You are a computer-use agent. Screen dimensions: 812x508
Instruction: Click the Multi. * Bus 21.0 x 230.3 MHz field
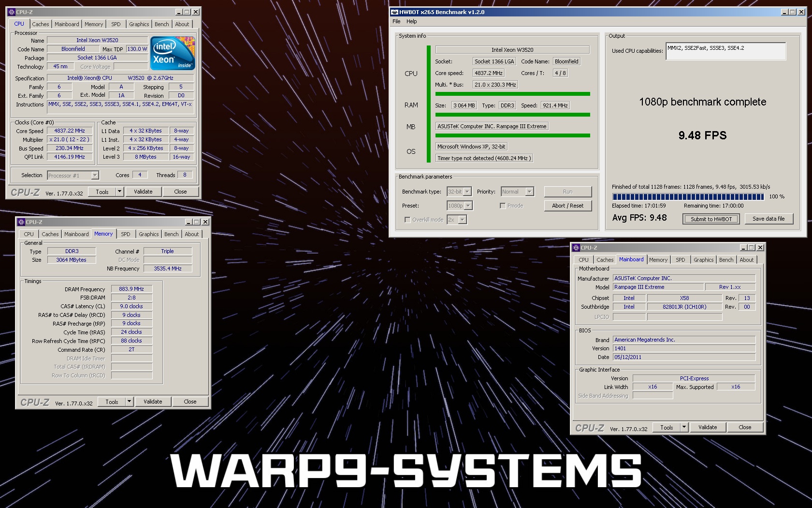coord(495,85)
